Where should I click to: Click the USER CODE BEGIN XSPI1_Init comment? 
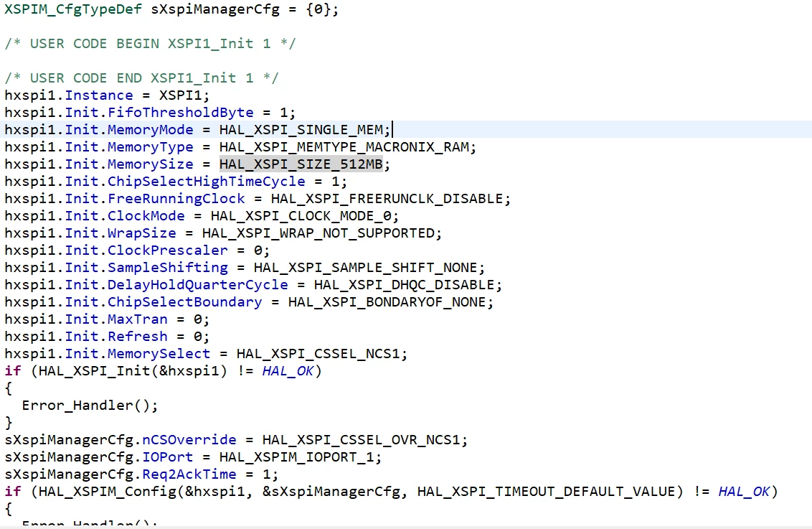tap(150, 44)
